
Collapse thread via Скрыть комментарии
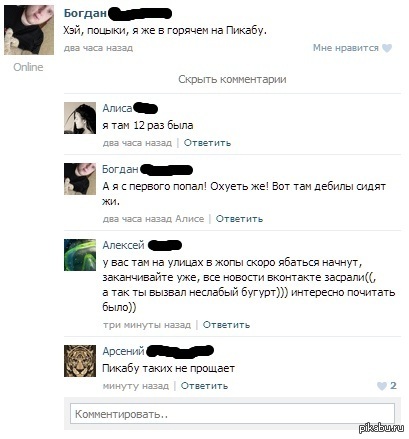[x=232, y=79]
